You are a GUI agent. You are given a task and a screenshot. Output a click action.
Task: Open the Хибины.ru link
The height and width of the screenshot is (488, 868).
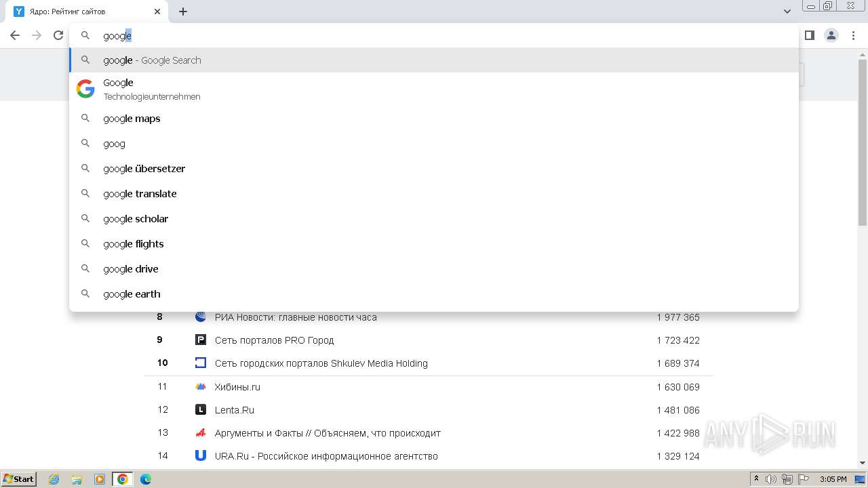237,387
